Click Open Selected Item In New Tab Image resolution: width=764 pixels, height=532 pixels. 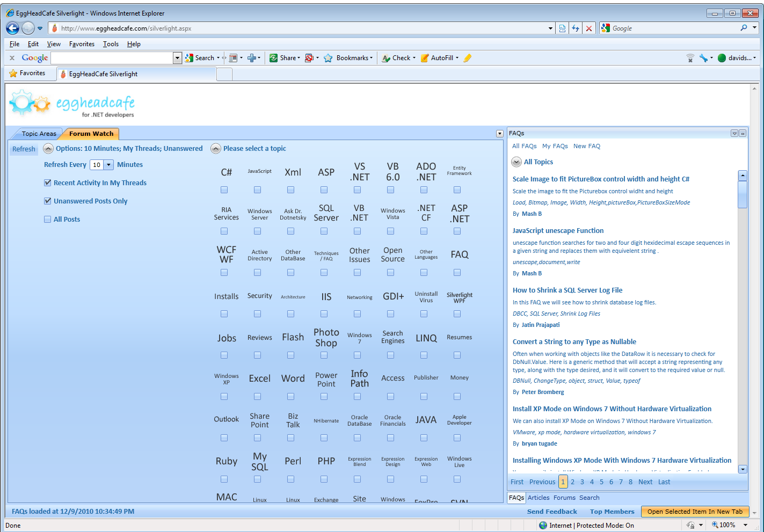(x=695, y=512)
